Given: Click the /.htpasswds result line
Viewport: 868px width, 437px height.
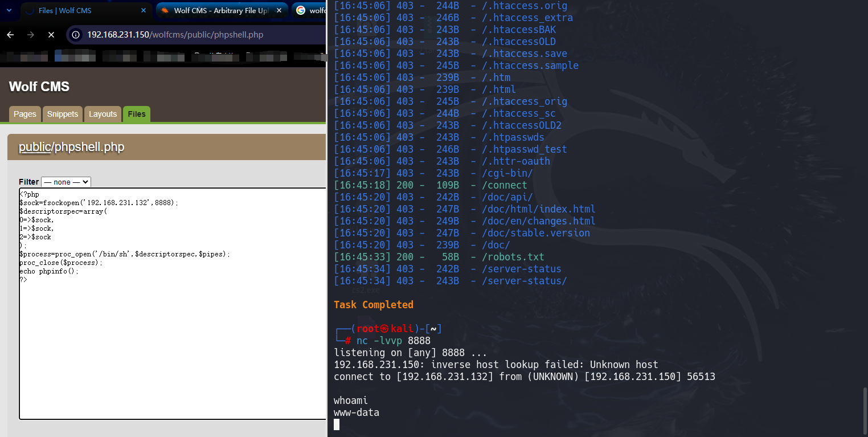Looking at the screenshot, I should (x=439, y=137).
